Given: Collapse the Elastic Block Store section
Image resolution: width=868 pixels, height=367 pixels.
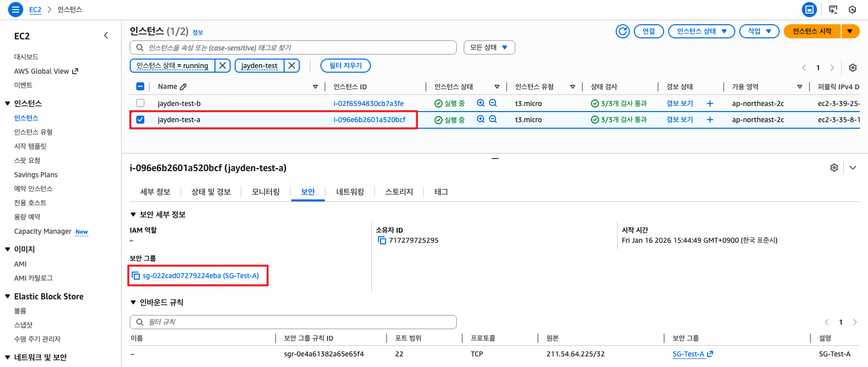Looking at the screenshot, I should [x=8, y=296].
